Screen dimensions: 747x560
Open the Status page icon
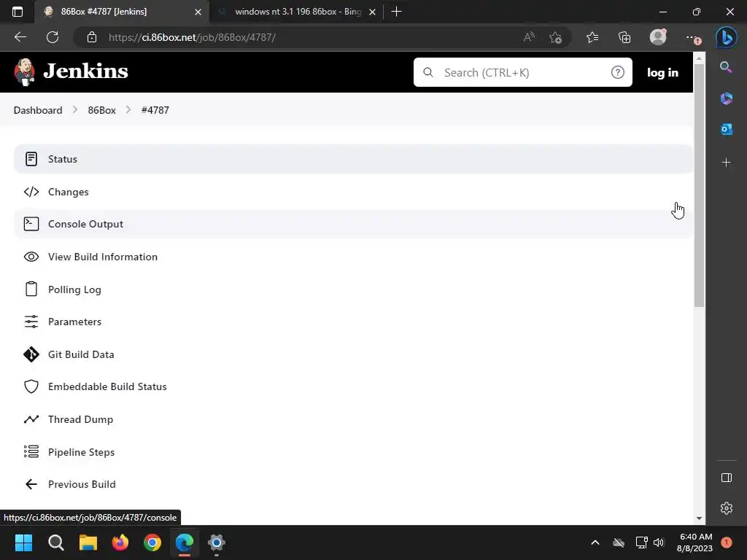(x=31, y=159)
